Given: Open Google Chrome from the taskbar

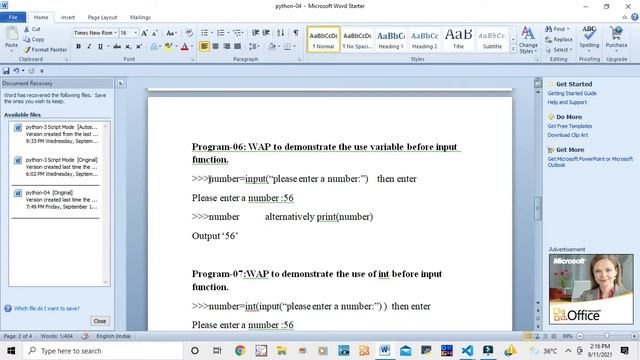Looking at the screenshot, I should click(x=240, y=351).
